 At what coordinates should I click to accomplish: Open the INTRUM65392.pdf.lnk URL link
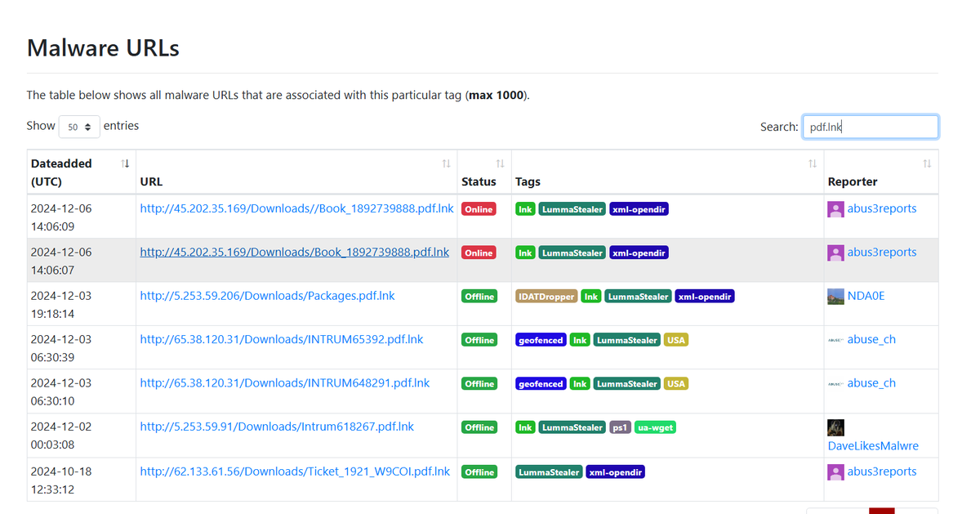[282, 339]
